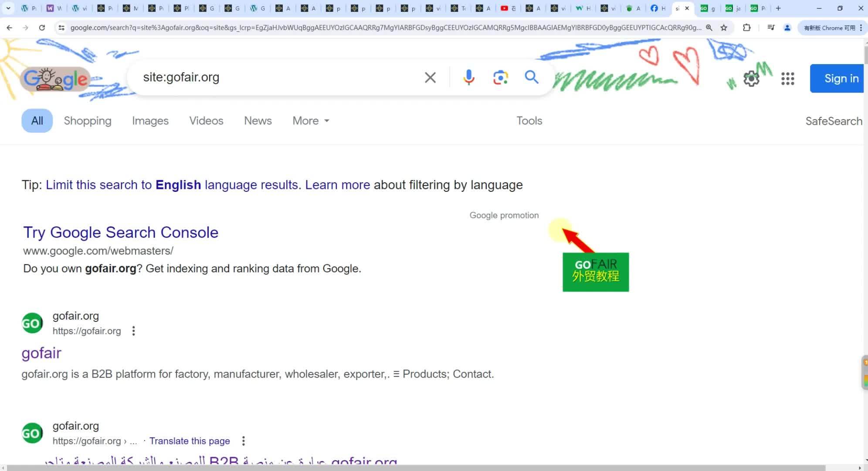
Task: Switch to the last GO tab
Action: point(758,8)
